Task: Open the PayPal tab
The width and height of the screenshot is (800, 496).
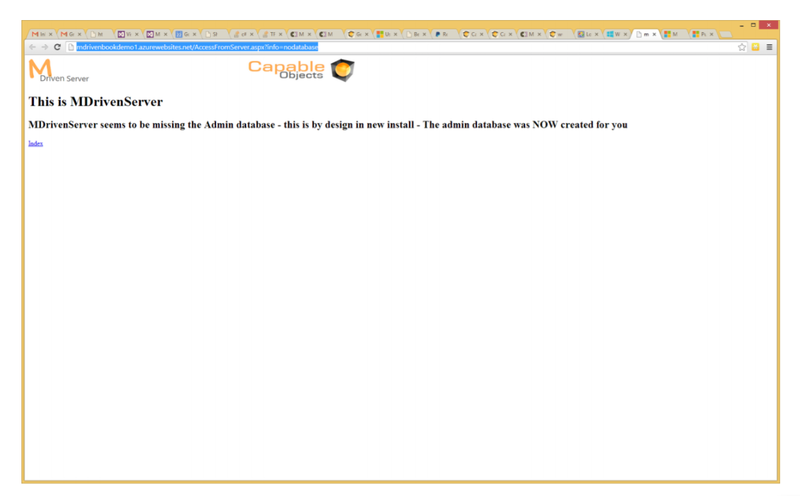Action: [443, 34]
